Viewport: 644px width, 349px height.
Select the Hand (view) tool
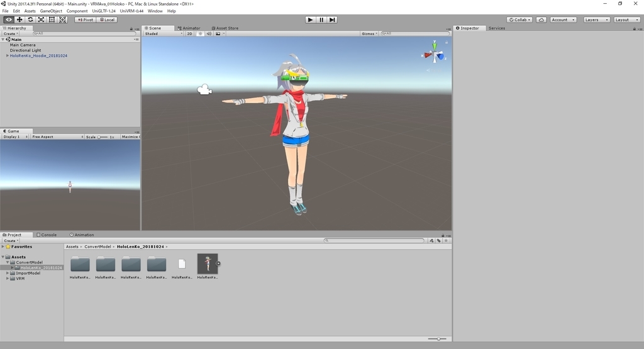9,19
